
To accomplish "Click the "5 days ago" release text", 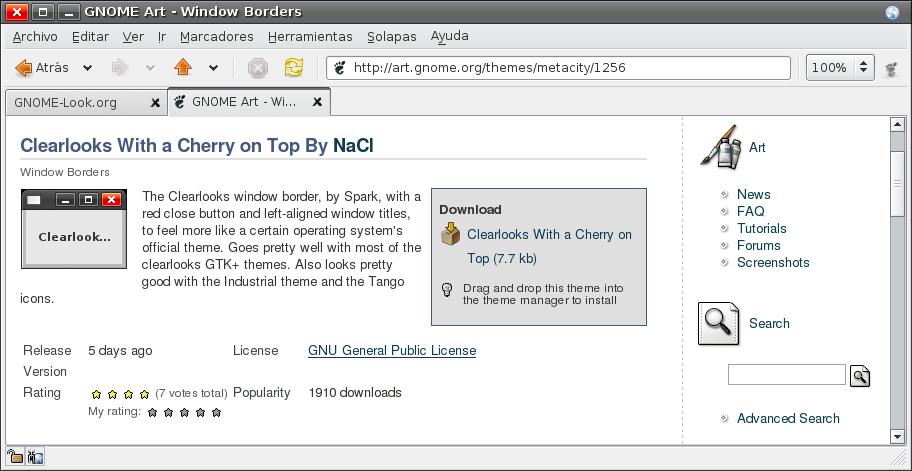I will click(120, 351).
